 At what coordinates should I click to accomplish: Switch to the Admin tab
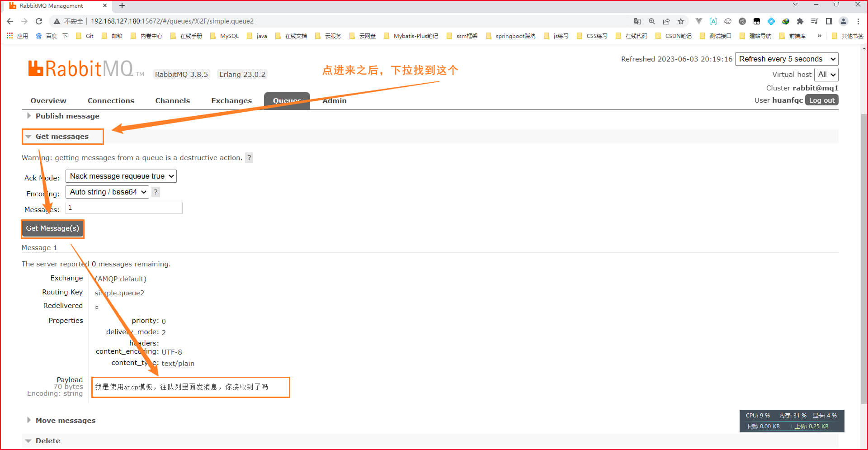pos(335,101)
